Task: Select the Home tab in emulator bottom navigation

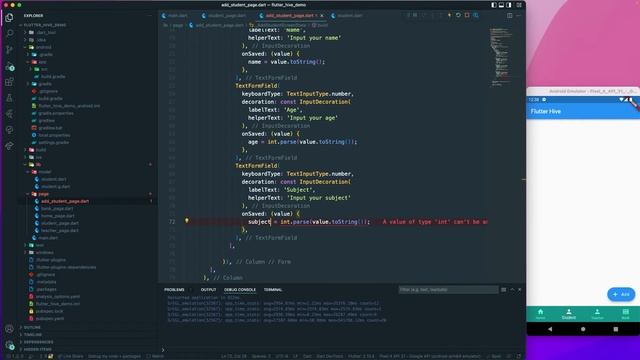Action: (x=540, y=314)
